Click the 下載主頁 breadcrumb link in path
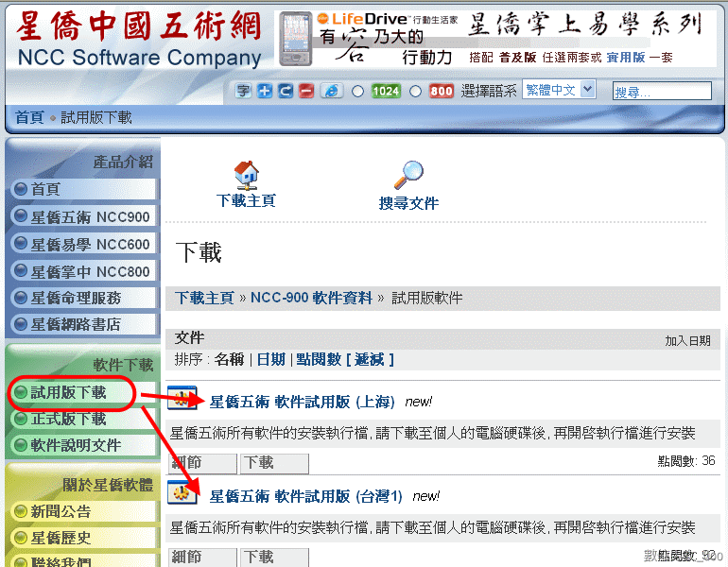The height and width of the screenshot is (567, 728). (204, 298)
